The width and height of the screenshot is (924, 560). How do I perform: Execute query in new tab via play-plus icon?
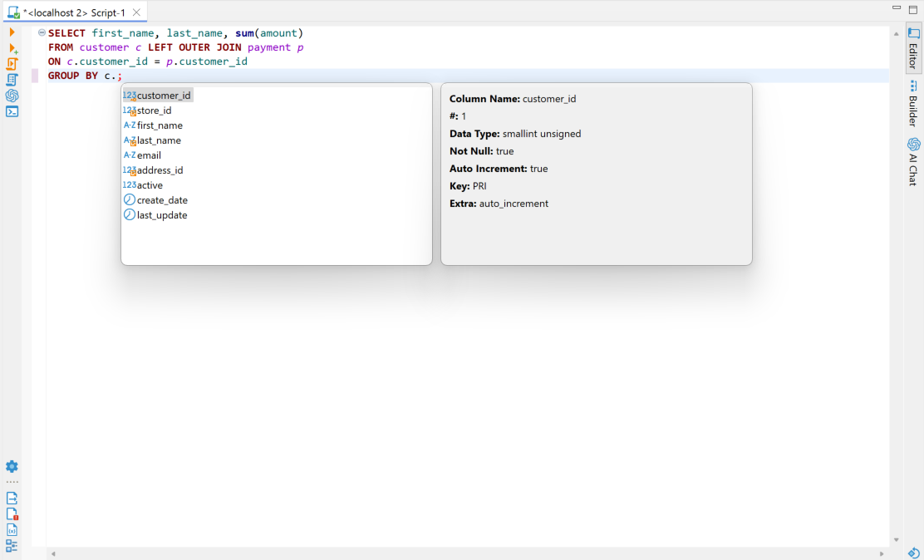point(12,48)
